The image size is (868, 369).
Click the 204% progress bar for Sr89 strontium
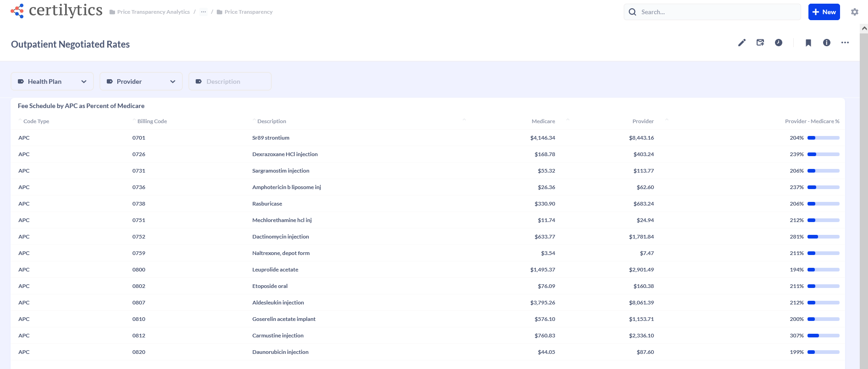click(x=824, y=138)
